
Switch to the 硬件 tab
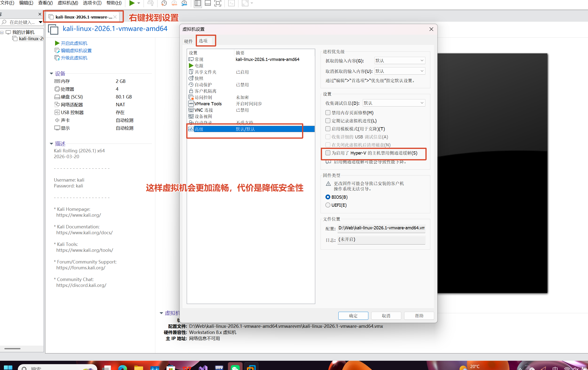coord(188,41)
